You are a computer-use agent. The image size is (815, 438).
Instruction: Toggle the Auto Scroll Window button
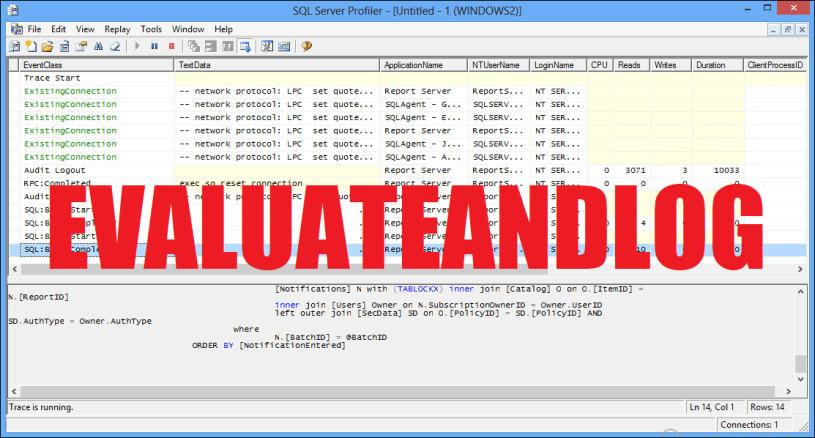245,46
